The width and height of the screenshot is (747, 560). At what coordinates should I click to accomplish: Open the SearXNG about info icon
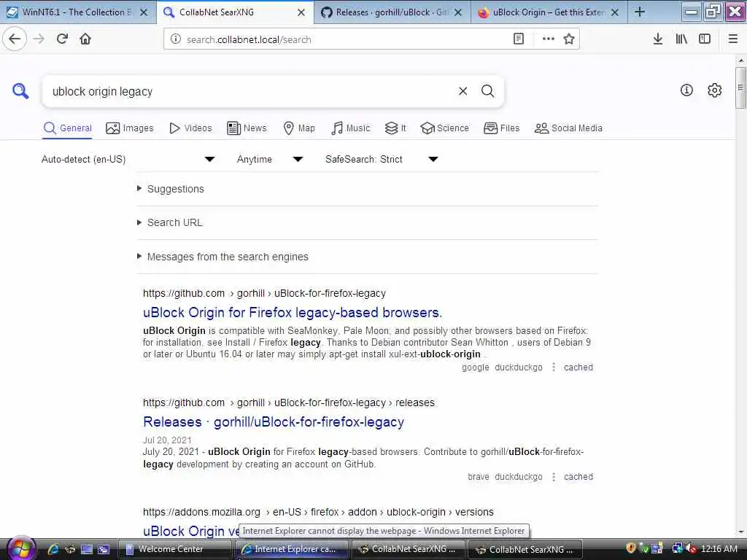686,90
